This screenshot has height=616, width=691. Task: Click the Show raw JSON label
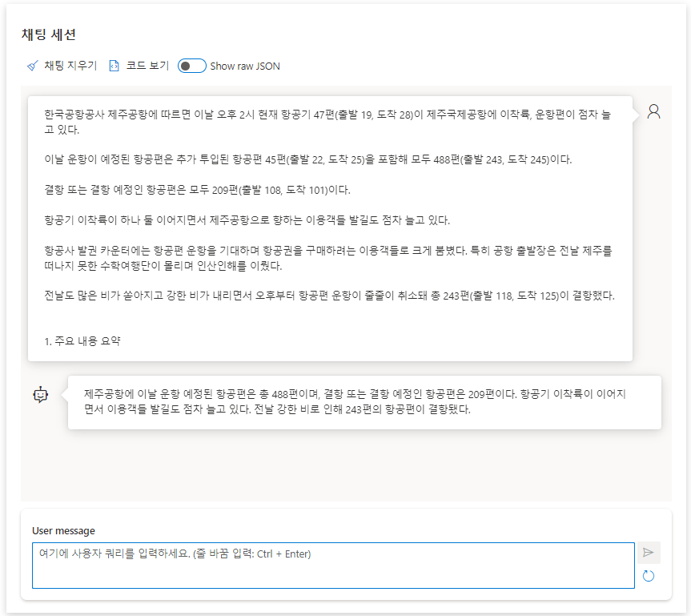pos(245,66)
